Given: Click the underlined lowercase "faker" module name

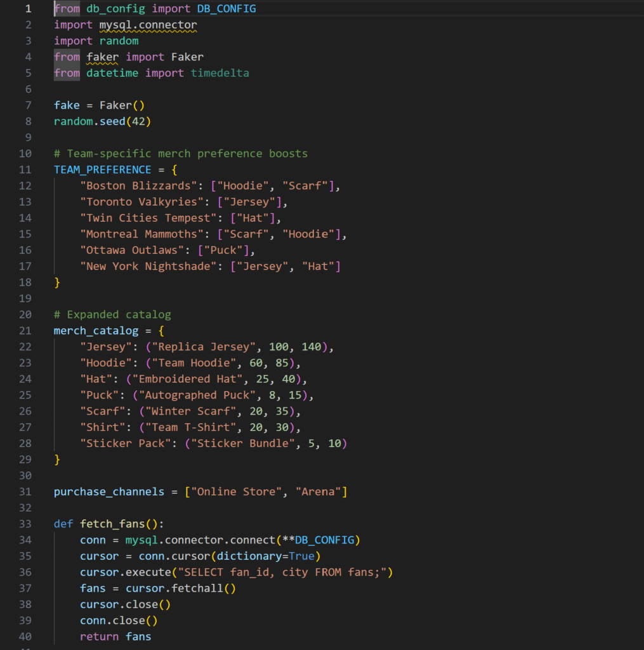Looking at the screenshot, I should click(102, 57).
